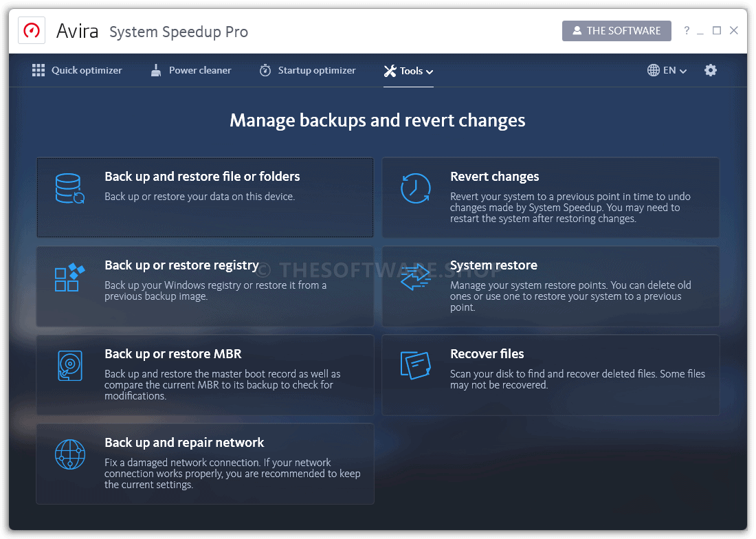Viewport: 756px width, 539px height.
Task: Click 'Revert your system to a previous point' text
Action: click(x=570, y=208)
